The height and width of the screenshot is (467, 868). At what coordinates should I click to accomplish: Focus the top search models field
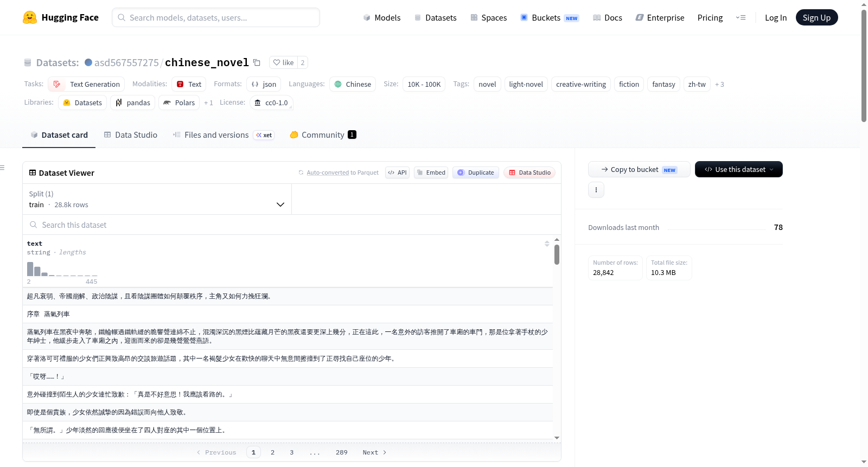click(x=216, y=17)
